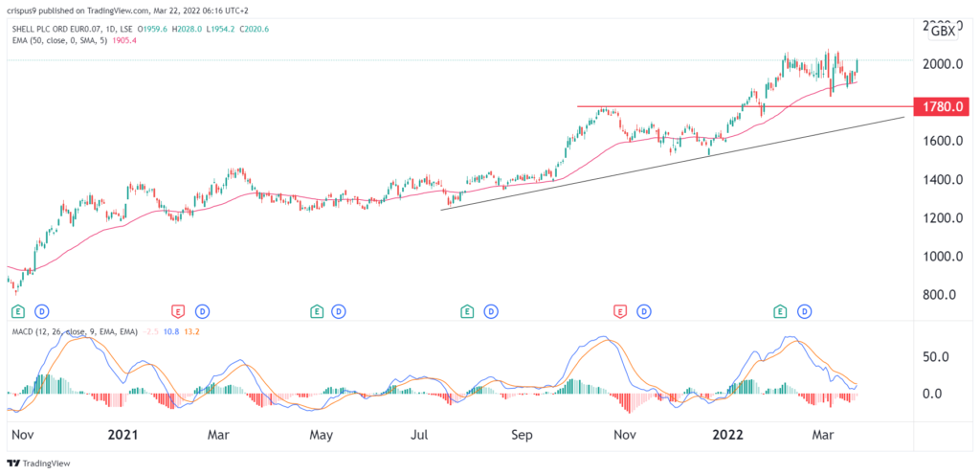The image size is (980, 475).
Task: Click the EMA value 1905.4
Action: [124, 40]
